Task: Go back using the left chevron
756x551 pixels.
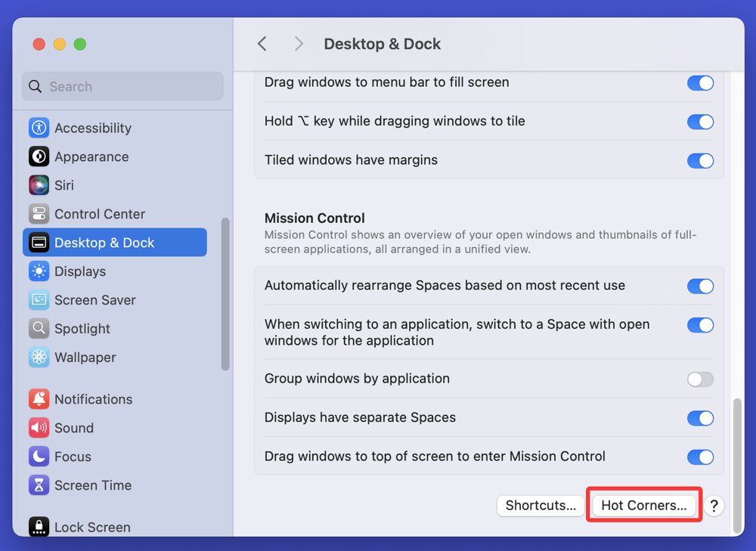Action: click(x=262, y=44)
